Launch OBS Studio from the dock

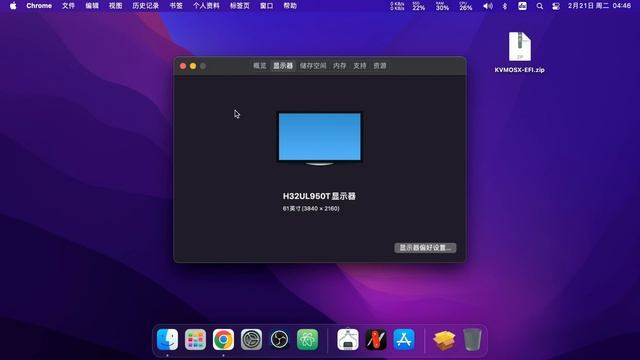(279, 339)
